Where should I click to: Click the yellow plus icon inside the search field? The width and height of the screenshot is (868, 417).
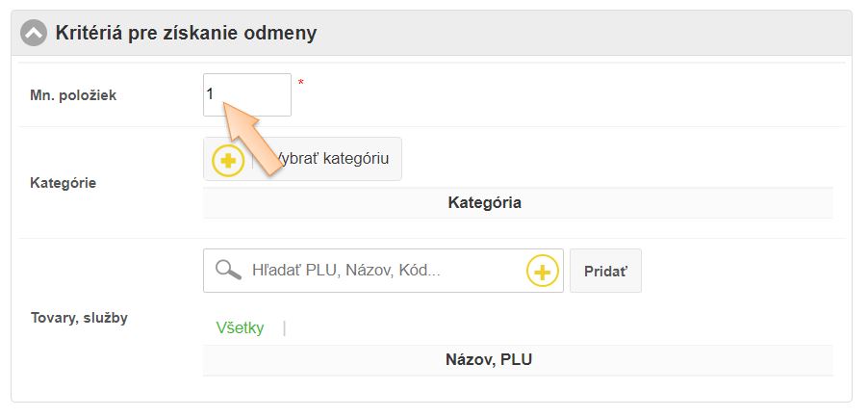[x=543, y=272]
